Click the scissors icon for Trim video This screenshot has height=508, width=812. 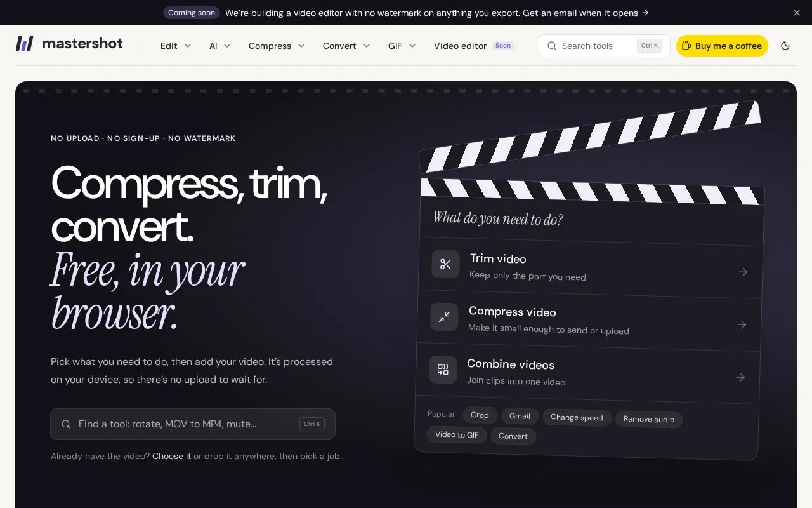pyautogui.click(x=445, y=264)
